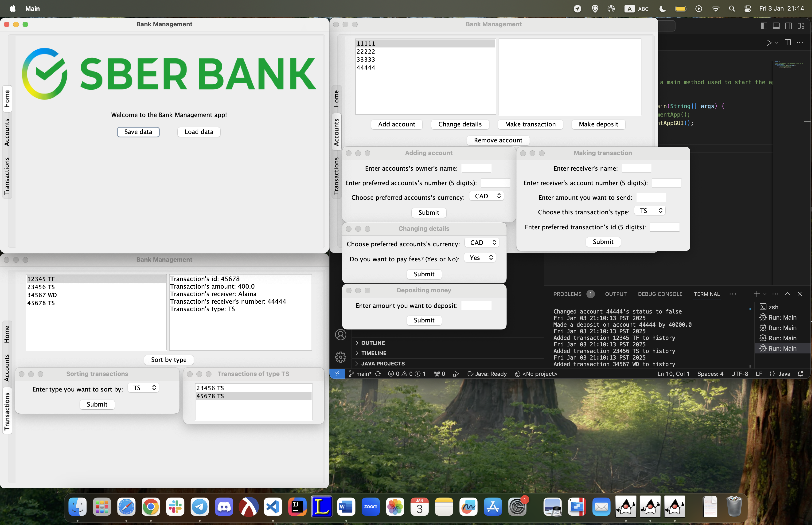The height and width of the screenshot is (525, 812).
Task: Open the Accounts (person) icon in the activity bar
Action: pos(341,335)
